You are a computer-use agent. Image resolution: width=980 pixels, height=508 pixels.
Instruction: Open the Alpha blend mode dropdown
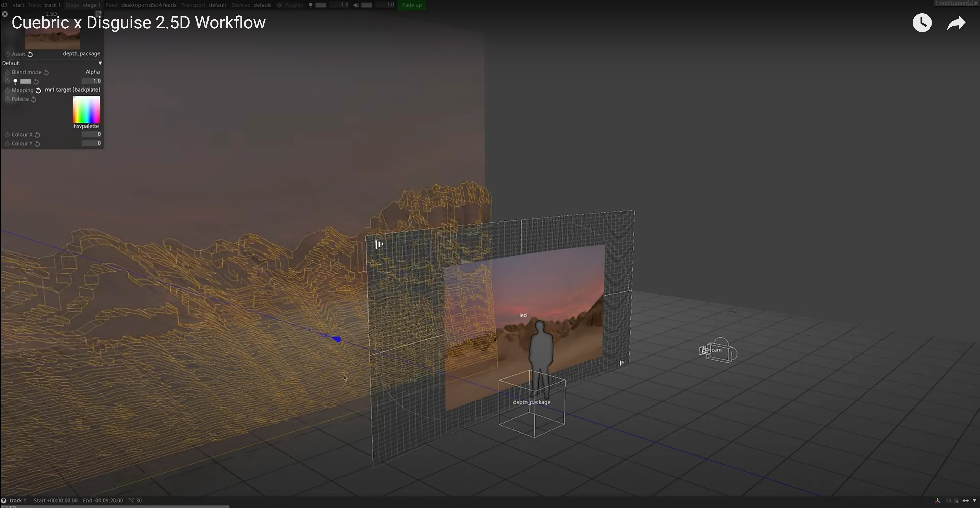92,72
